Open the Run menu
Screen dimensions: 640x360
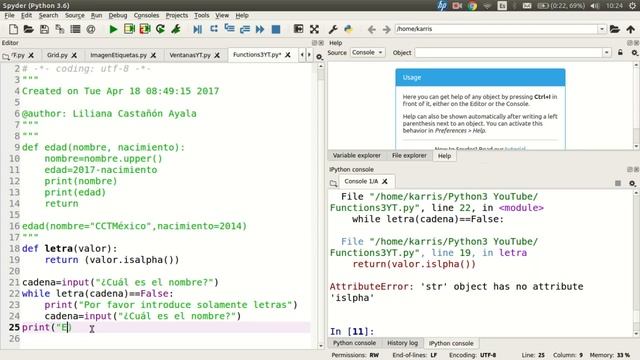[96, 16]
